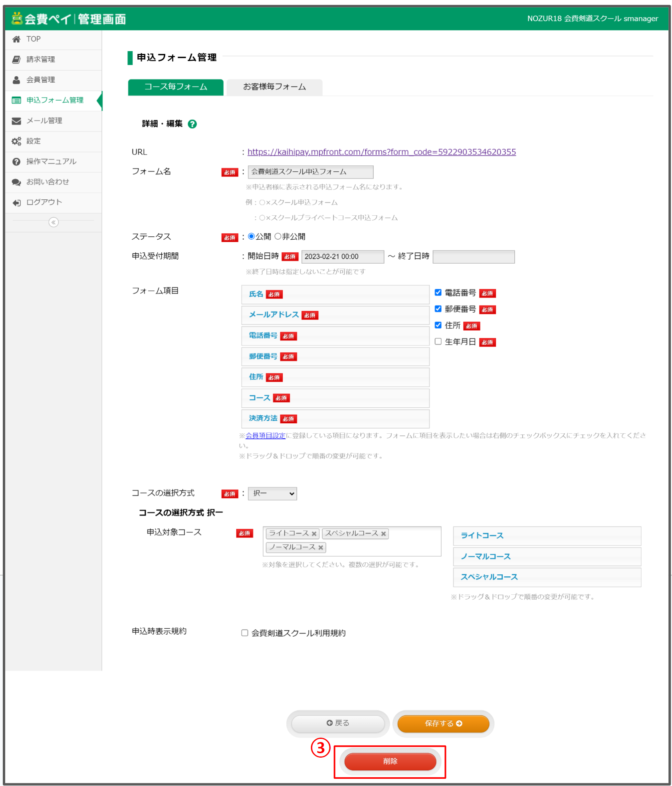Image resolution: width=672 pixels, height=786 pixels.
Task: Collapse the sidebar with the chevron control
Action: tap(53, 222)
